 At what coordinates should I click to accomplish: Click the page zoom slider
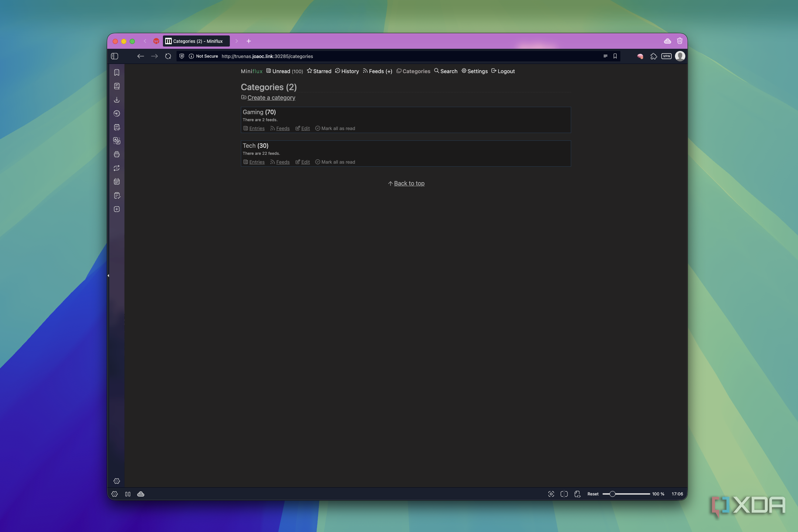click(626, 494)
